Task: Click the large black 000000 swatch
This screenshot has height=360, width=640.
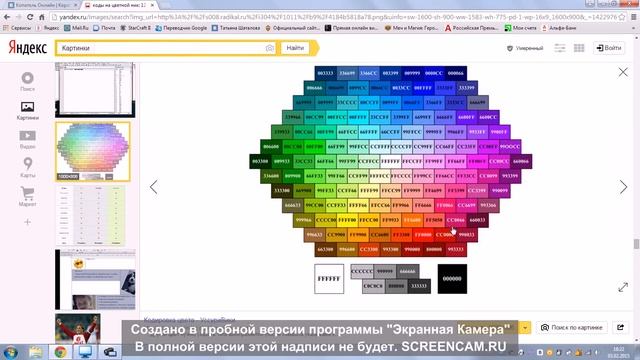Action: pos(452,279)
